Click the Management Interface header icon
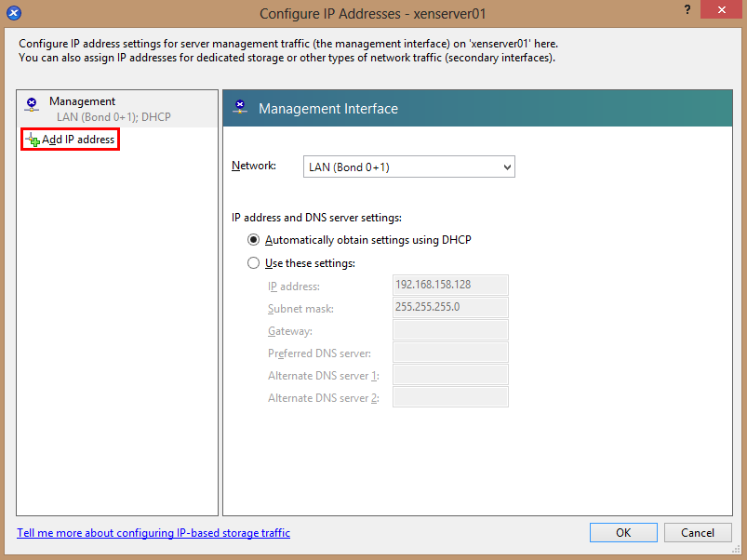Screen dimensions: 747x560 (241, 108)
